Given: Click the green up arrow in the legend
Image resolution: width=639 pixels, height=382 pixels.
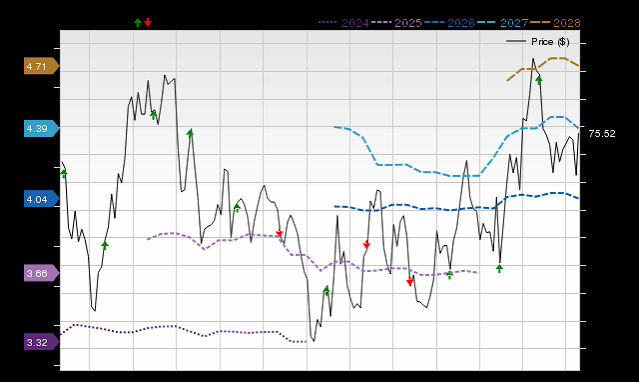Looking at the screenshot, I should pyautogui.click(x=138, y=22).
